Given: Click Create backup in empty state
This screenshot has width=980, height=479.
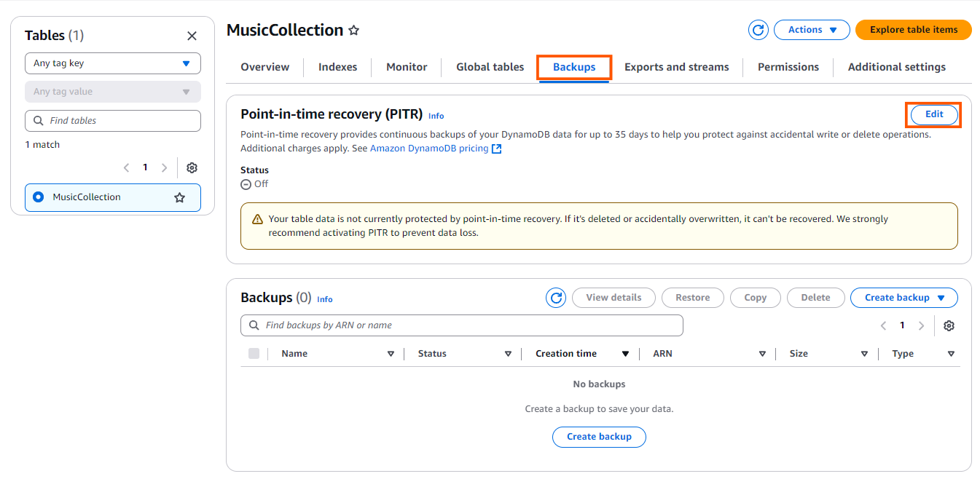Looking at the screenshot, I should pos(599,437).
